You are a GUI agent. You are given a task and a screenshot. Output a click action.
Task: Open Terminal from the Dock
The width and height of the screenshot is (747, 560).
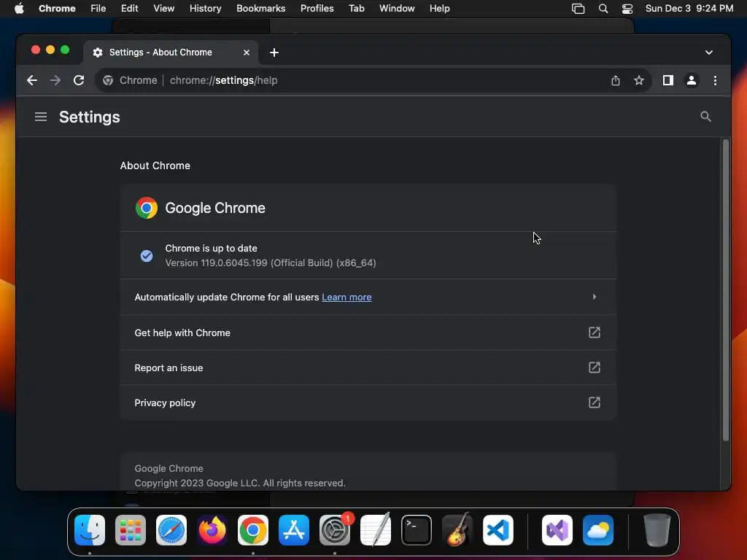point(417,530)
